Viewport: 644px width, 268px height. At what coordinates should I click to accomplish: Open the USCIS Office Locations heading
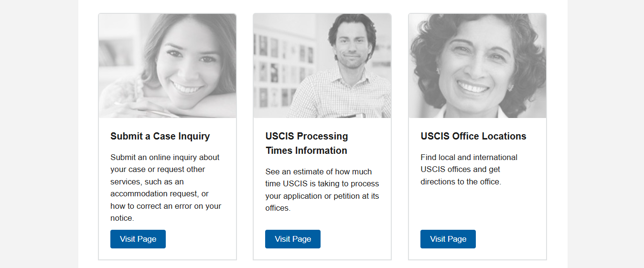point(473,136)
